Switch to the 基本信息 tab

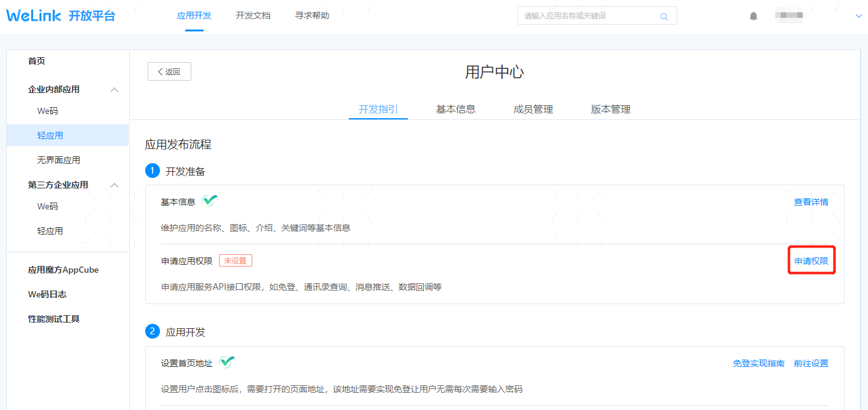coord(456,109)
